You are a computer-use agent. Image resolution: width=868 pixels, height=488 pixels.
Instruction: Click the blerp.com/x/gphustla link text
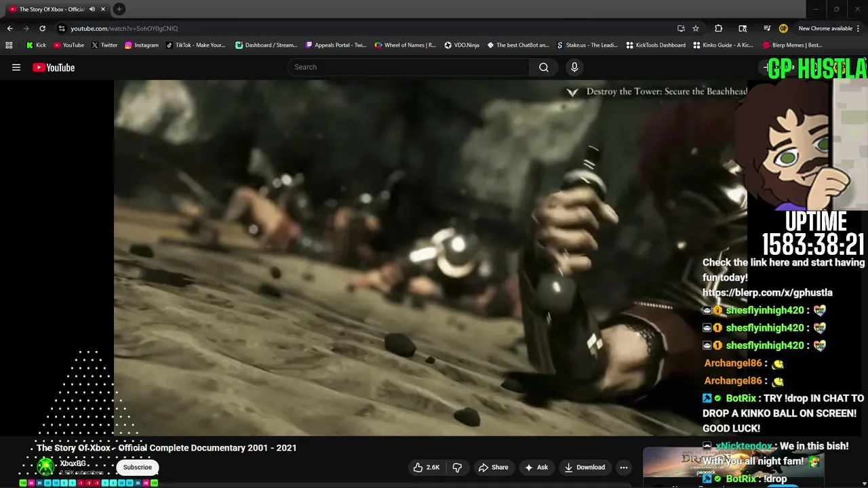pos(768,293)
